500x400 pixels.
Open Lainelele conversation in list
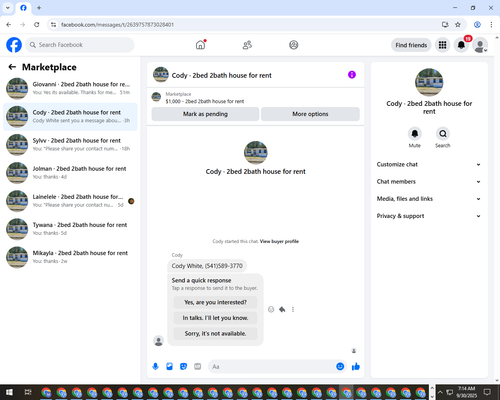pos(70,201)
